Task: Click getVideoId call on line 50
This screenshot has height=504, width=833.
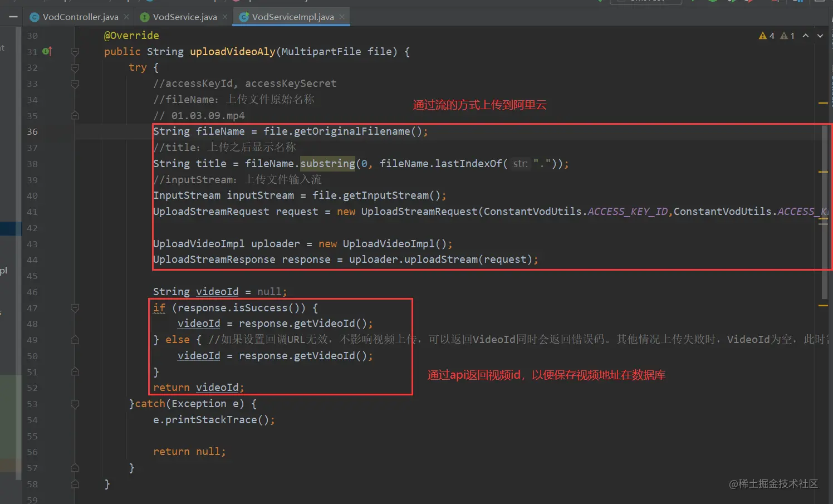Action: coord(324,356)
